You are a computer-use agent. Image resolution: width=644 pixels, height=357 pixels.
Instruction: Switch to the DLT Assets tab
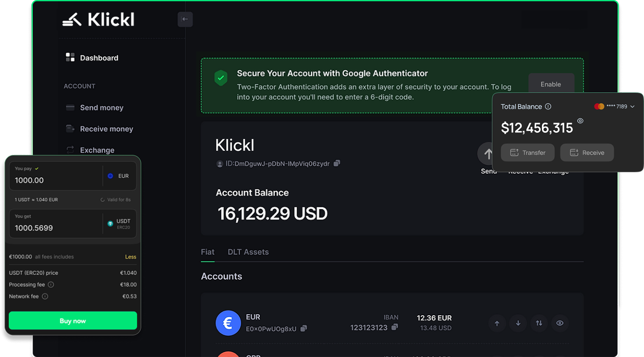coord(248,252)
